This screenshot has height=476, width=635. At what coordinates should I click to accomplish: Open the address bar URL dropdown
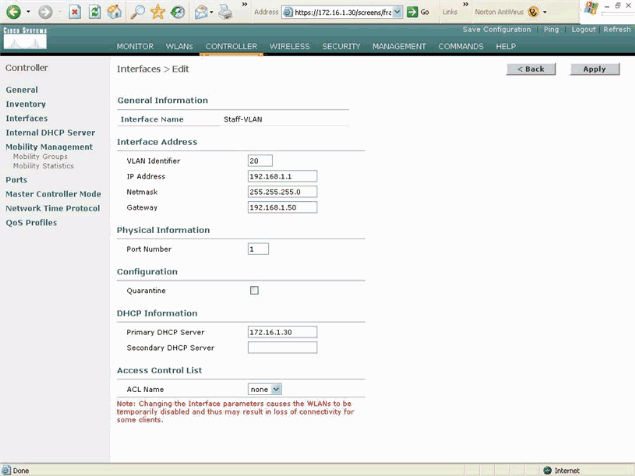[x=397, y=12]
